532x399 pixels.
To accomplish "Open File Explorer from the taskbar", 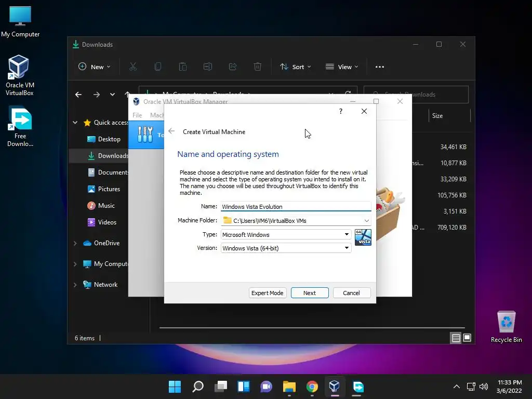I will [x=289, y=387].
